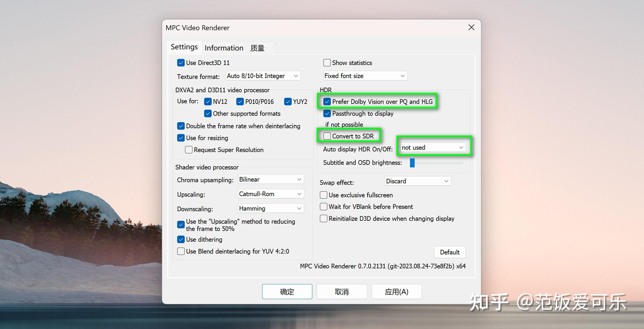
Task: Enable Show statistics checkbox
Action: coord(327,63)
